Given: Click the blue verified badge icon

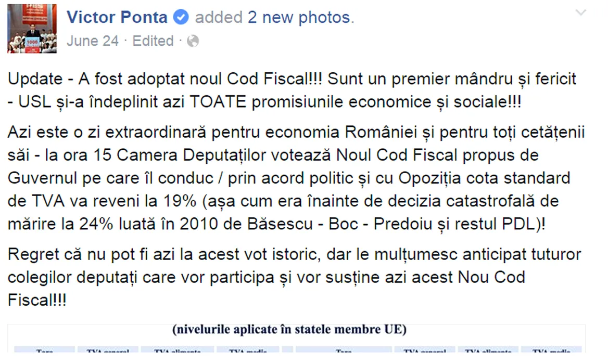Looking at the screenshot, I should click(181, 18).
